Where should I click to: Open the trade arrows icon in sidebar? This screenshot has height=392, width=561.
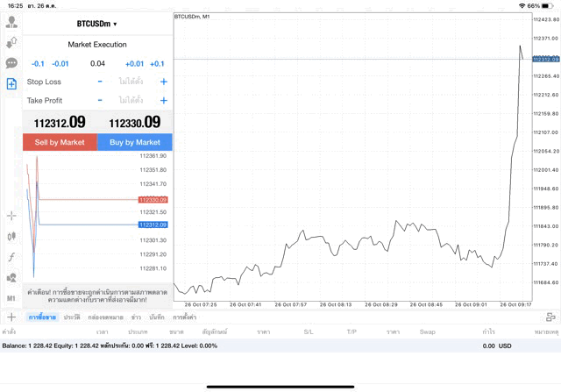click(11, 42)
